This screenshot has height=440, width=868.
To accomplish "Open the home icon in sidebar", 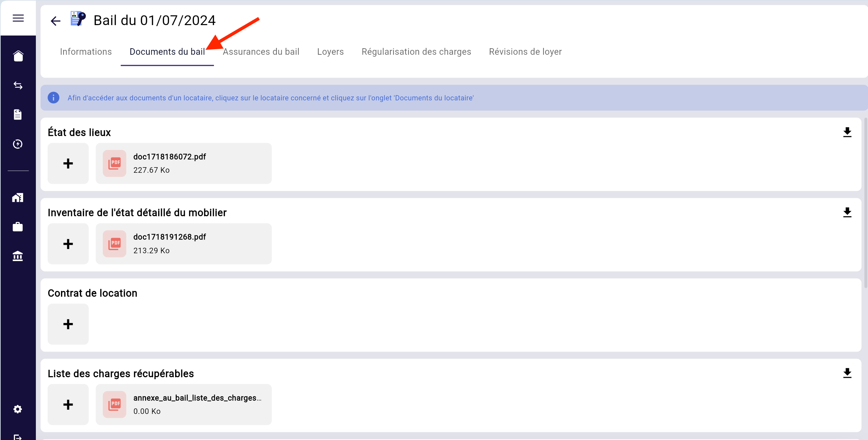I will (x=18, y=56).
